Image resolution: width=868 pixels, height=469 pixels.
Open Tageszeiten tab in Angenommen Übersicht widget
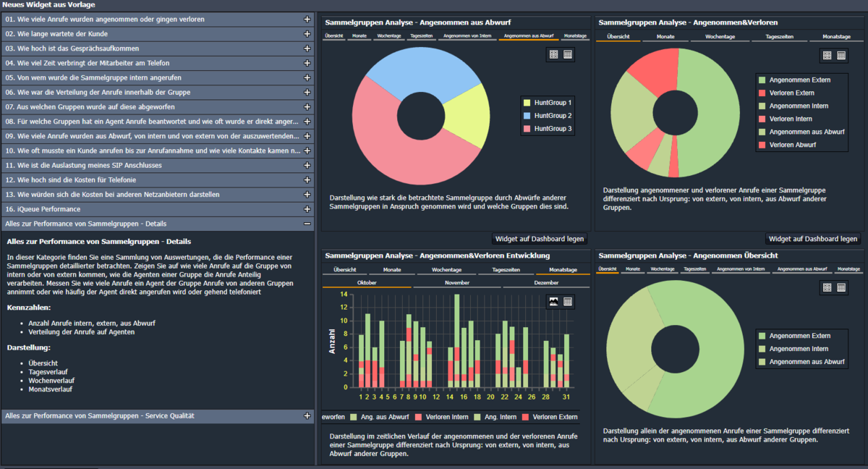coord(694,269)
